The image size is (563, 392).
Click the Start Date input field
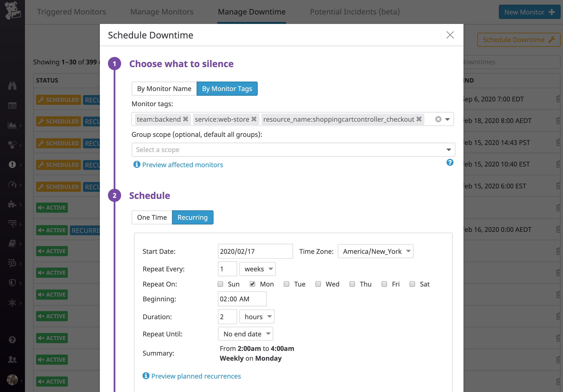pos(255,251)
